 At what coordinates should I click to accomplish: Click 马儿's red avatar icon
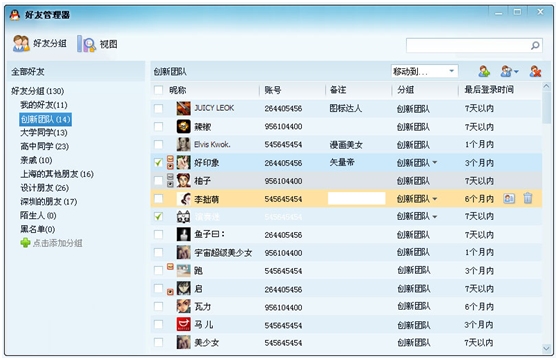[x=184, y=324]
